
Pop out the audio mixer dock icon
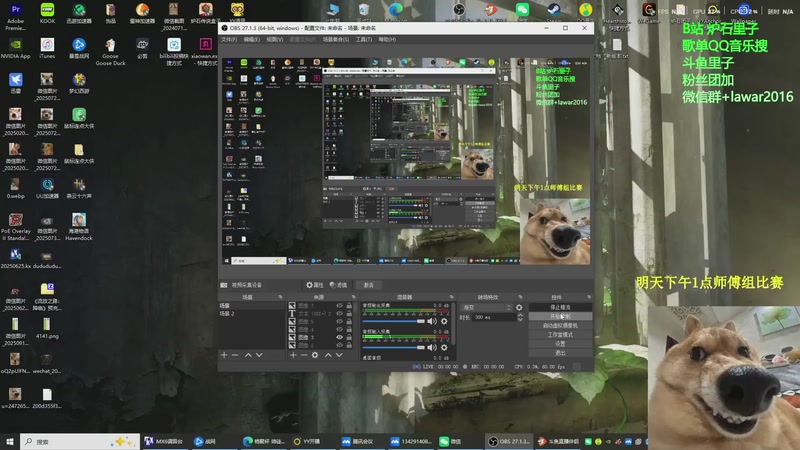pyautogui.click(x=451, y=297)
